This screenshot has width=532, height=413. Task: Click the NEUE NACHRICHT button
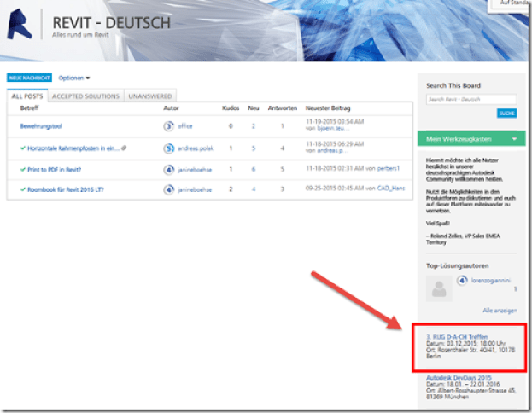point(30,78)
